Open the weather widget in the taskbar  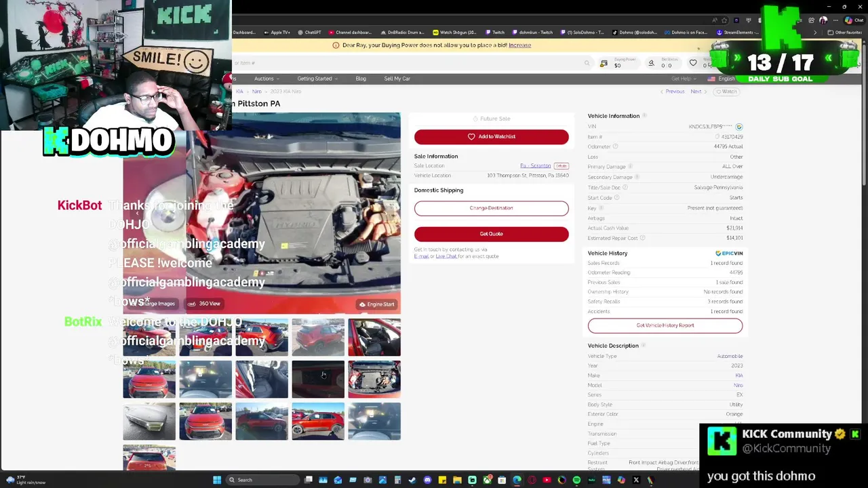(x=27, y=480)
